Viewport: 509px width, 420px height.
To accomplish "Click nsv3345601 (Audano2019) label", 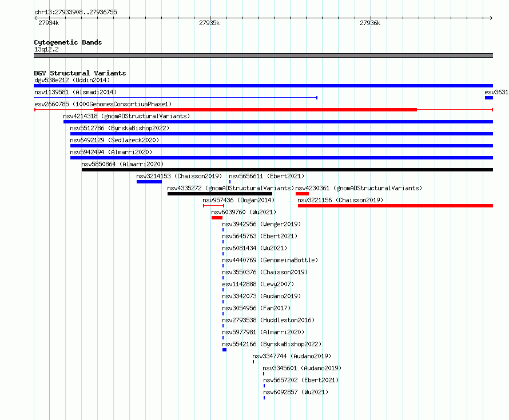I will click(302, 368).
